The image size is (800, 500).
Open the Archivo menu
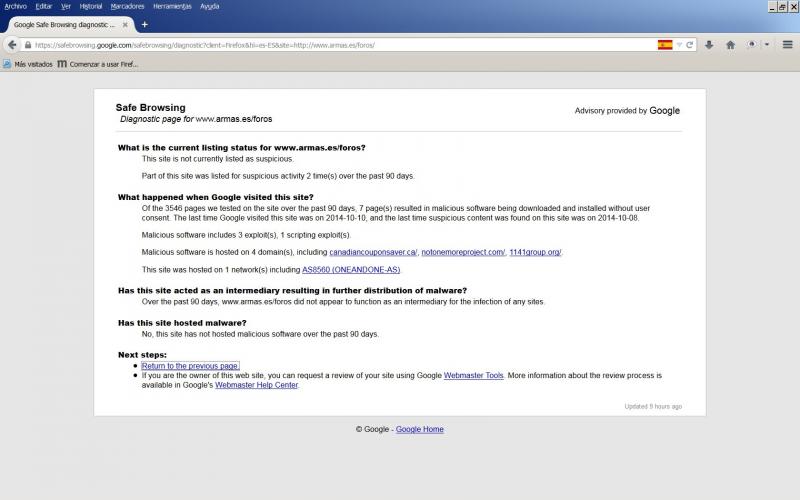coord(16,6)
